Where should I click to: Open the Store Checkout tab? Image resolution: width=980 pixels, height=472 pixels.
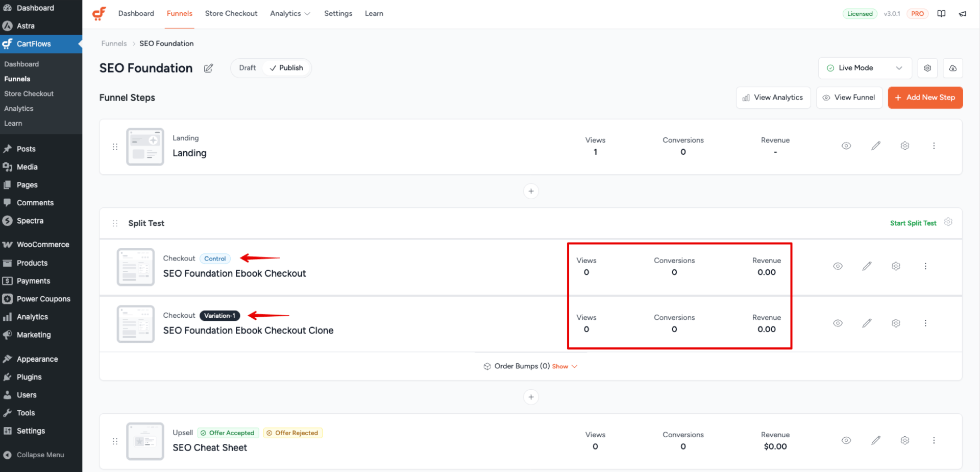click(x=231, y=14)
